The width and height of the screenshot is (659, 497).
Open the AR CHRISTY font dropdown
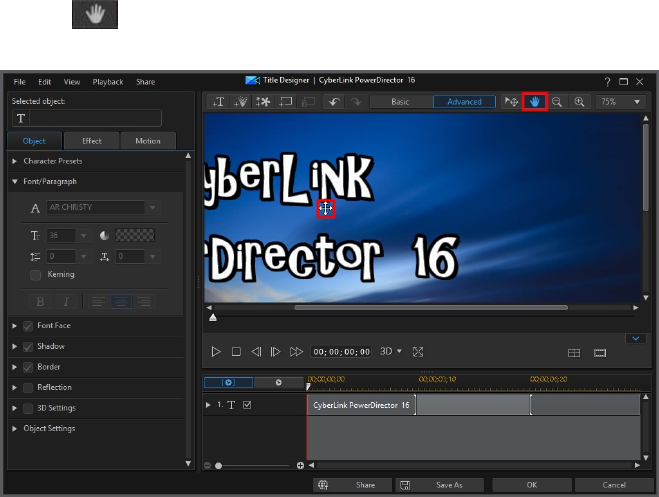152,208
